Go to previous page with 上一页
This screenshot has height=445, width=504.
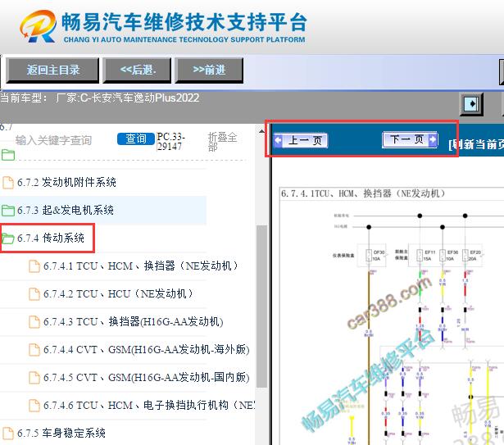tap(301, 140)
